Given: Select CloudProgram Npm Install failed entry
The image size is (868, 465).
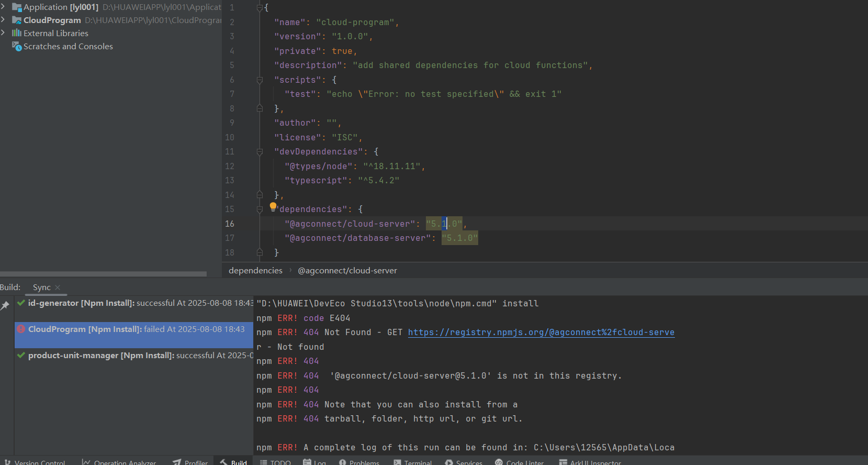Looking at the screenshot, I should (x=134, y=335).
